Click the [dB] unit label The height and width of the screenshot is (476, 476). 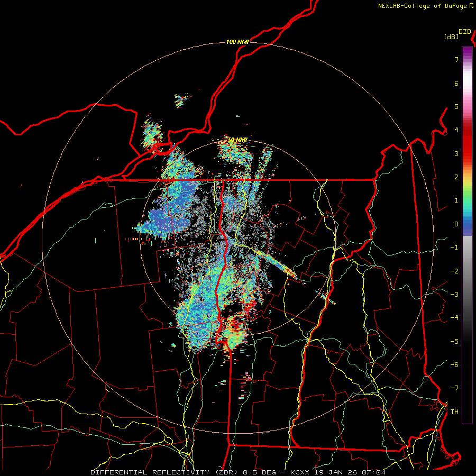tap(451, 36)
